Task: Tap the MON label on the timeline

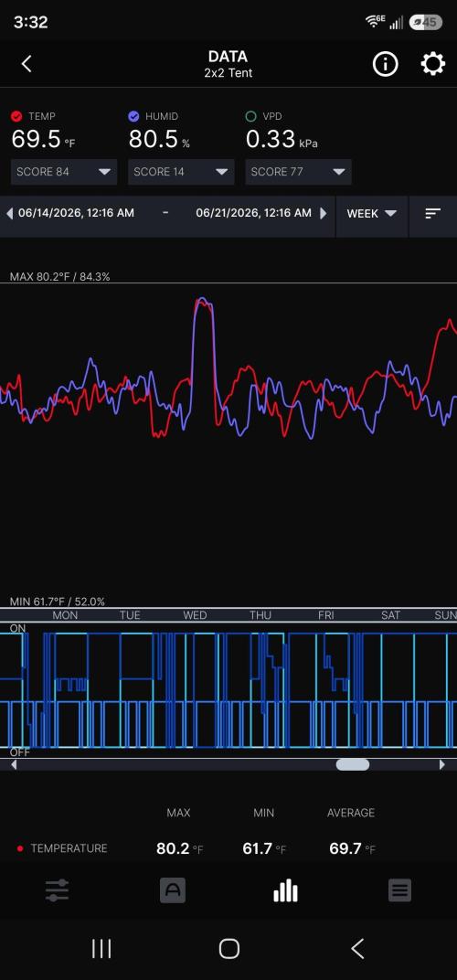Action: point(65,615)
